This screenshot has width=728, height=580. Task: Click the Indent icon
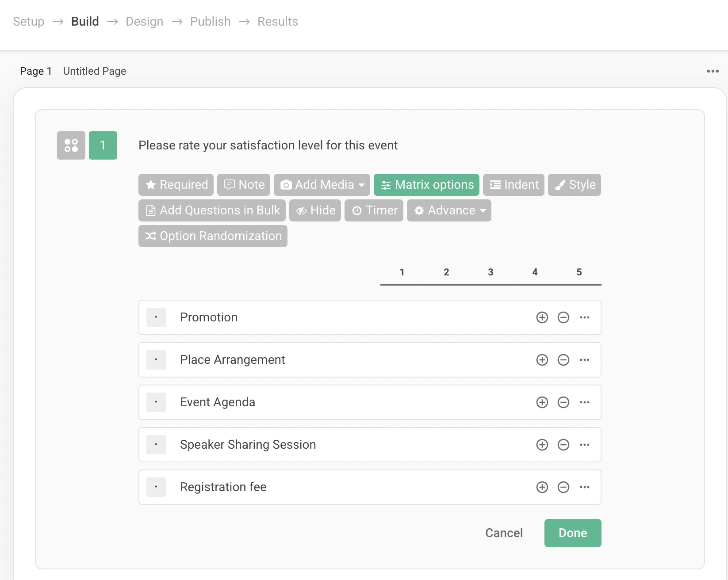pos(495,185)
